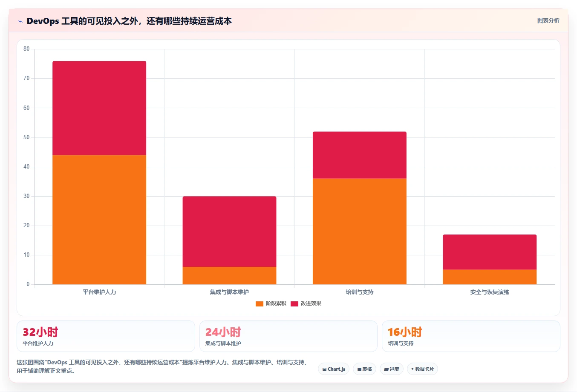Click the 平台维护人力 caption under 32小时
577x392 pixels.
tap(38, 343)
